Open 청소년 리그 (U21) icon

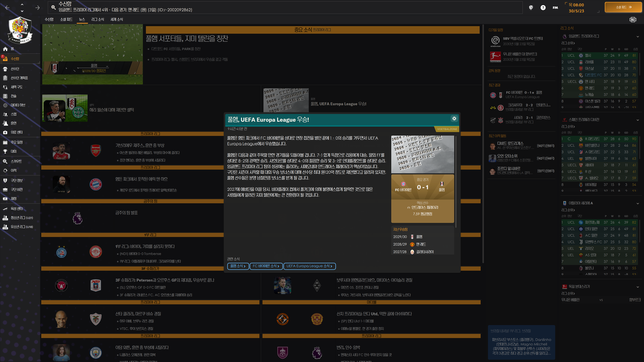(5, 218)
